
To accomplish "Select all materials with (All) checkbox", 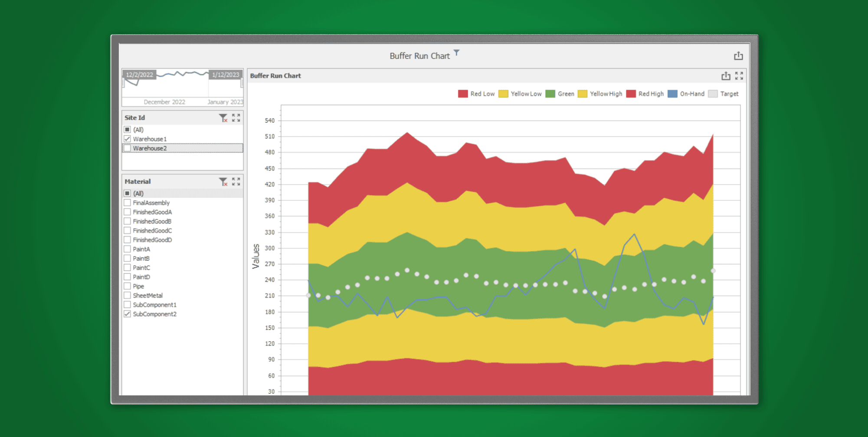I will [128, 193].
